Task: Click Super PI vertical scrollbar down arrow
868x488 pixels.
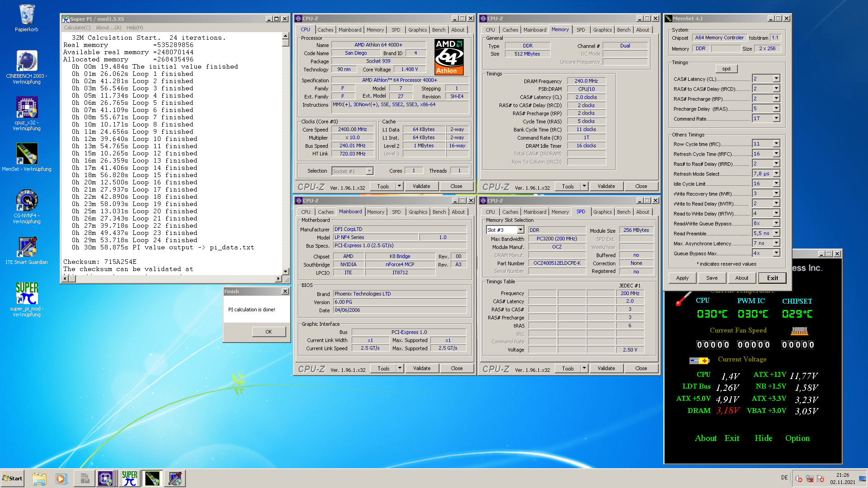Action: [x=285, y=272]
